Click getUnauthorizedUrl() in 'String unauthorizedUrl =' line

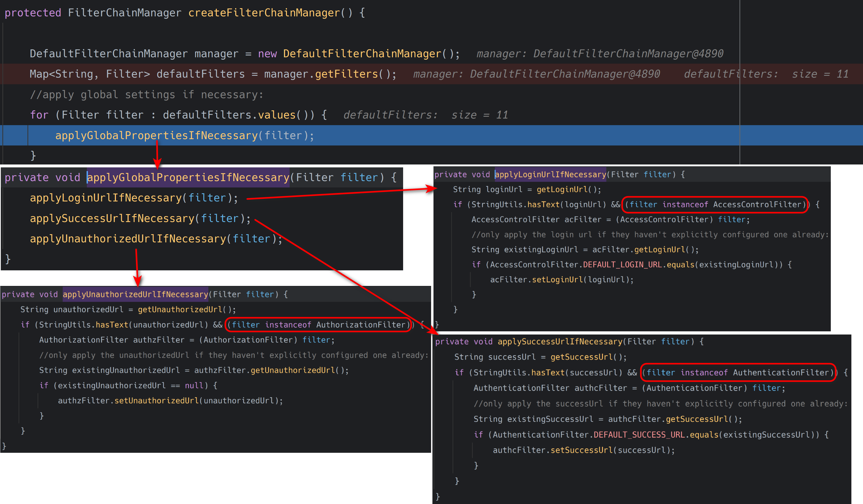(184, 309)
